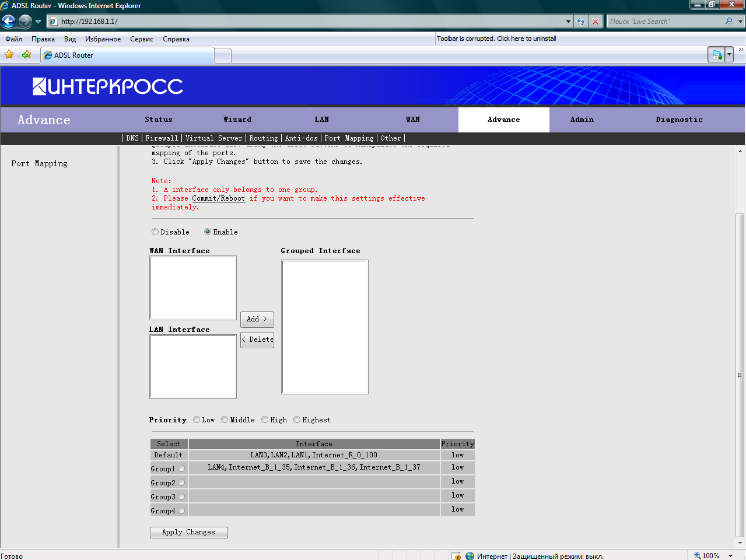
Task: Click the Add > button
Action: tap(257, 319)
